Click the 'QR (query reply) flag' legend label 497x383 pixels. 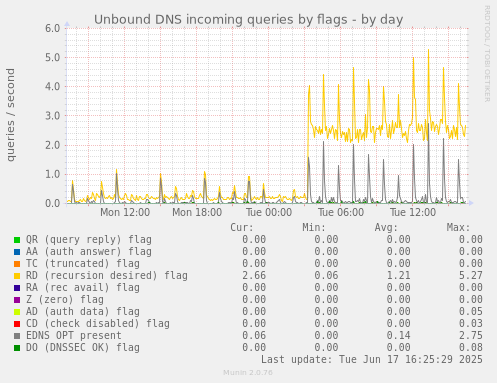click(89, 240)
